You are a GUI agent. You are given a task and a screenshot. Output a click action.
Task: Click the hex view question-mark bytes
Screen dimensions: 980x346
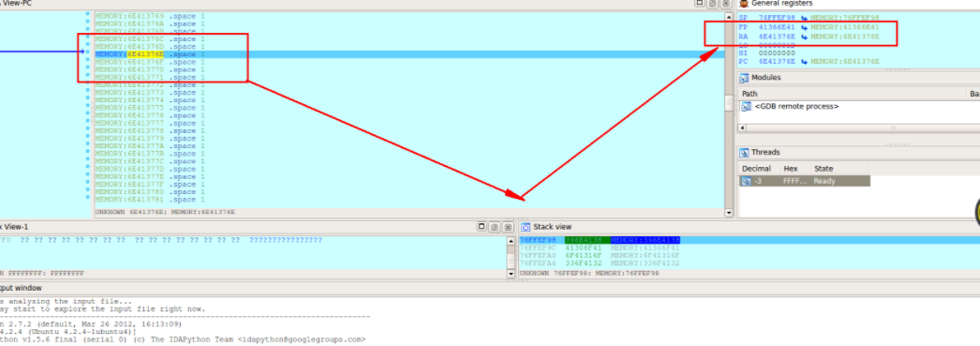(130, 240)
